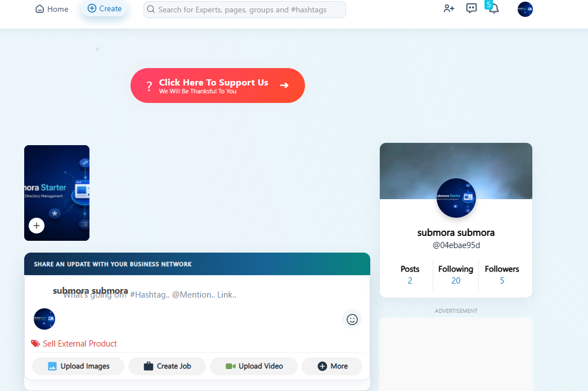The height and width of the screenshot is (391, 588).
Task: Add a new story with plus icon
Action: (37, 226)
